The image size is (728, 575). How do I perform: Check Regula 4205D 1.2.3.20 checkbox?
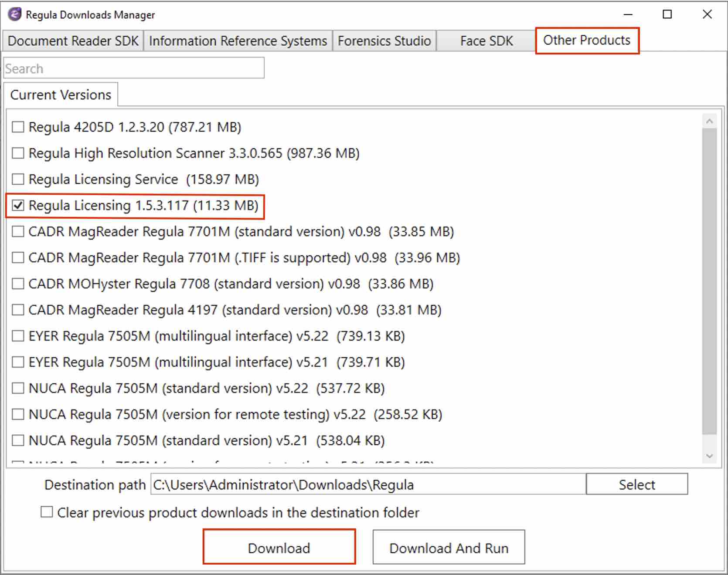point(18,127)
